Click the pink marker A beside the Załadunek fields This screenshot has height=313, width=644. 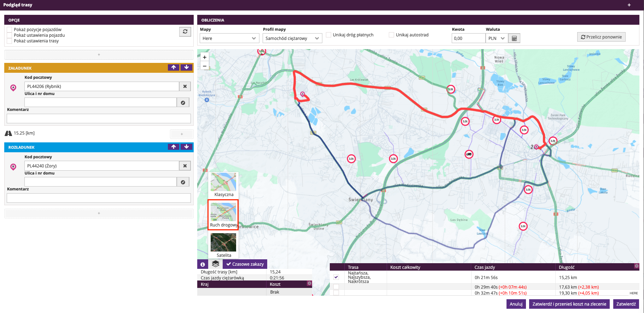(x=13, y=88)
